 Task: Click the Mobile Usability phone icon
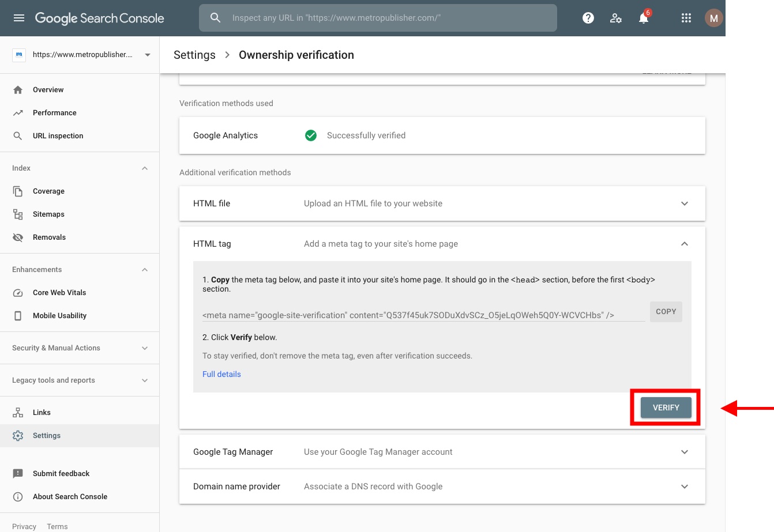coord(18,316)
